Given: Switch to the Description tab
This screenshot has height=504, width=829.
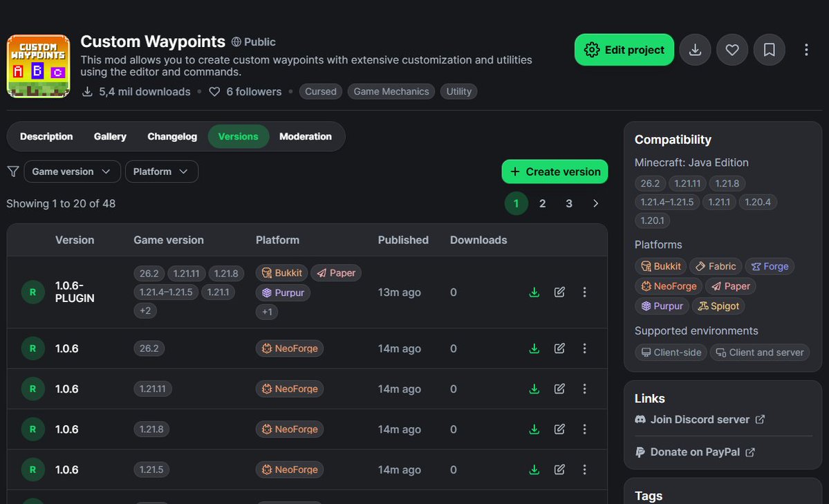Looking at the screenshot, I should point(46,136).
